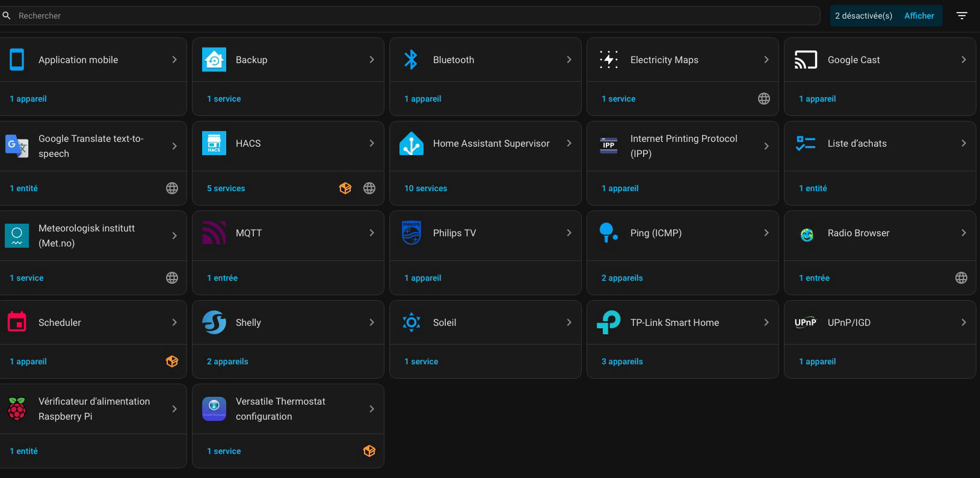Viewport: 980px width, 478px height.
Task: Open "1 entrée" under Radio Browser
Action: 814,278
